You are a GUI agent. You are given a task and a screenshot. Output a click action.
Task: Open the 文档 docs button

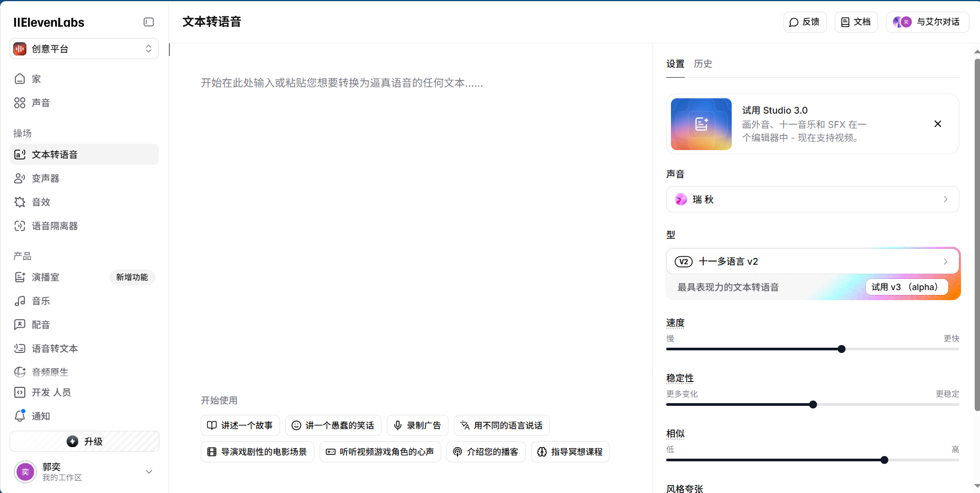click(856, 22)
